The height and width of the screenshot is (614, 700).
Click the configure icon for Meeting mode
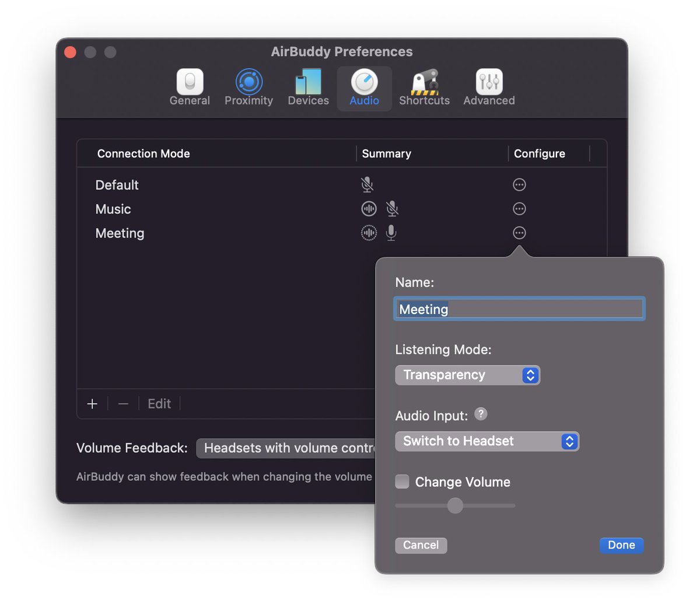519,233
